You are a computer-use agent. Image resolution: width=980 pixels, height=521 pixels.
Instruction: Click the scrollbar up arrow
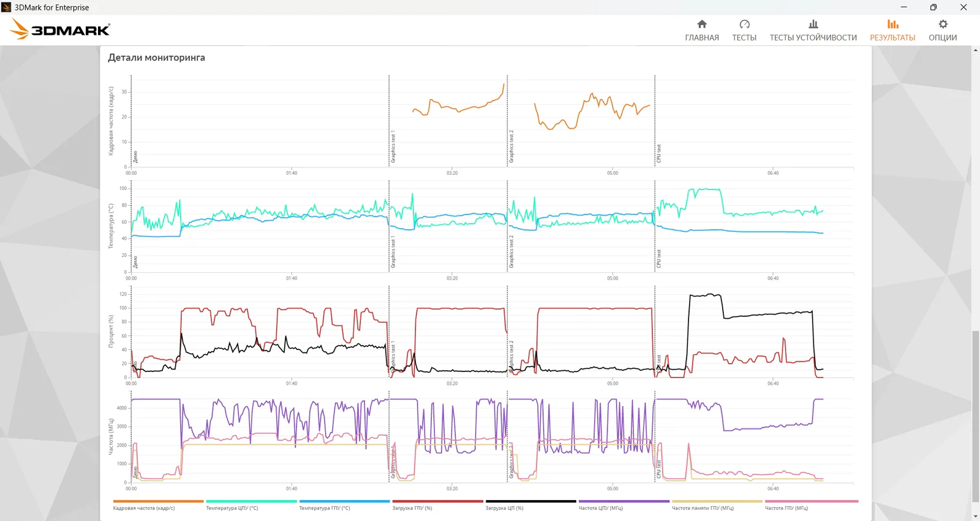click(976, 50)
